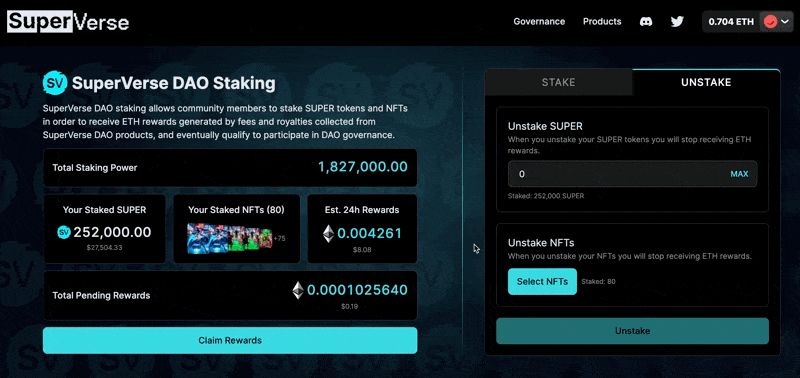Open the Governance menu
This screenshot has height=378, width=800.
click(539, 21)
